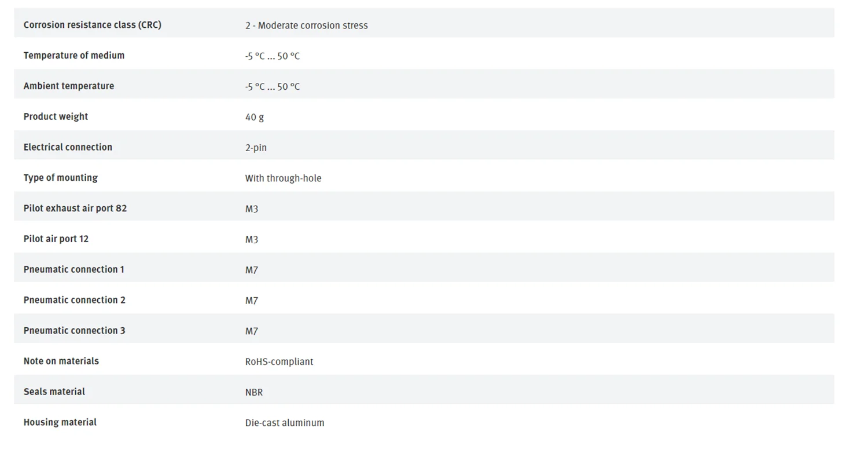The height and width of the screenshot is (464, 868).
Task: Select the RoHS-compliant value
Action: click(279, 362)
